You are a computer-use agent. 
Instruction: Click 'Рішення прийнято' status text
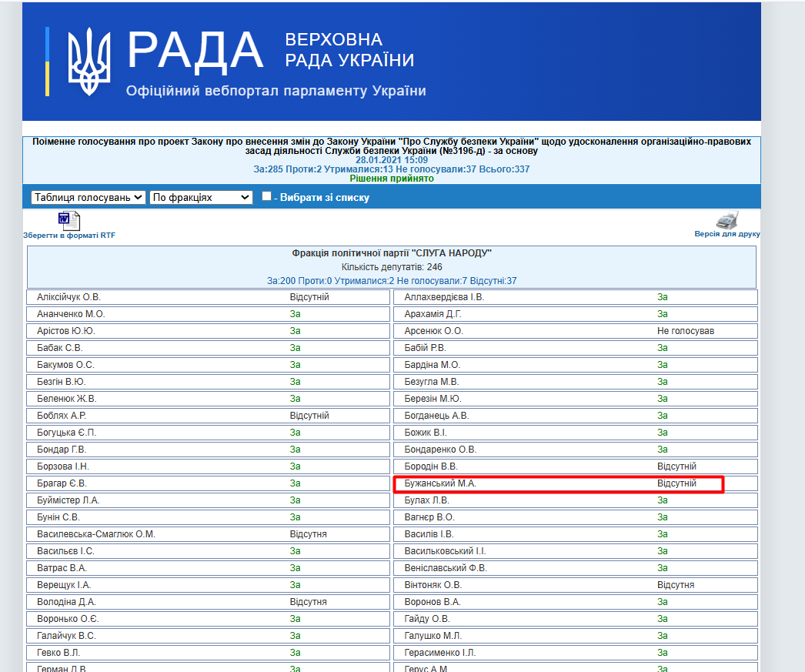(x=392, y=178)
